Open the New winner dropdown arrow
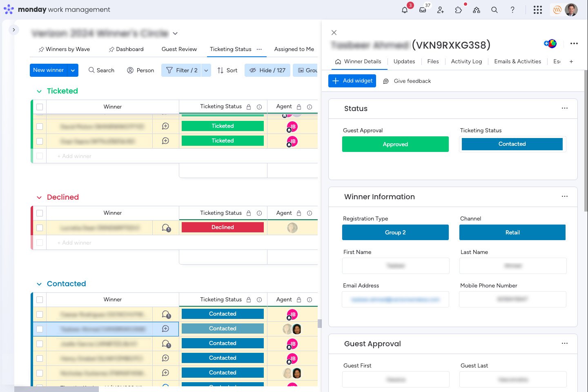588x392 pixels. (73, 70)
